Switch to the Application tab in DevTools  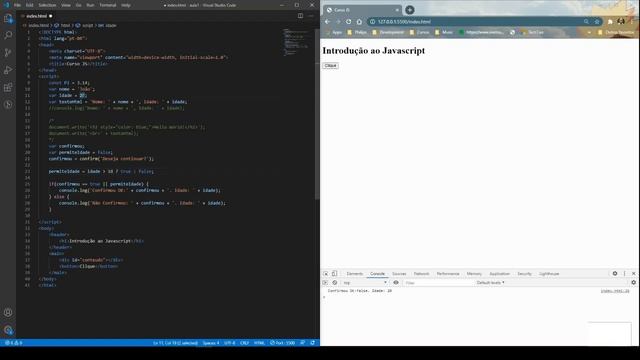(500, 273)
